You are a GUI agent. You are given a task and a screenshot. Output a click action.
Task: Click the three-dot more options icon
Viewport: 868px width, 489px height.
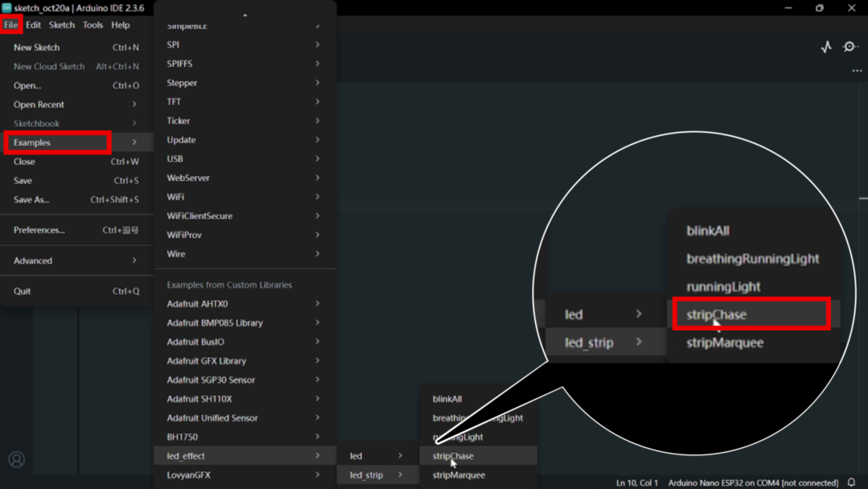tap(857, 71)
